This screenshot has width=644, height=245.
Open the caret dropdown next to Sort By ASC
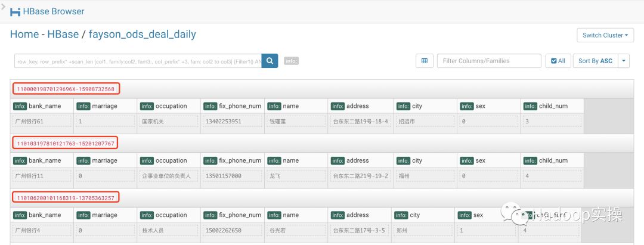[624, 61]
